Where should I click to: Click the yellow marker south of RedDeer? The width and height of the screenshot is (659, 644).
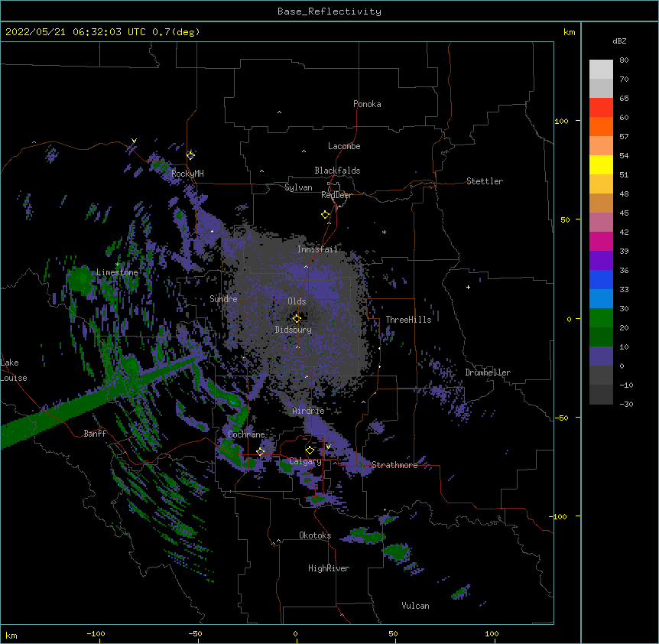pos(326,215)
